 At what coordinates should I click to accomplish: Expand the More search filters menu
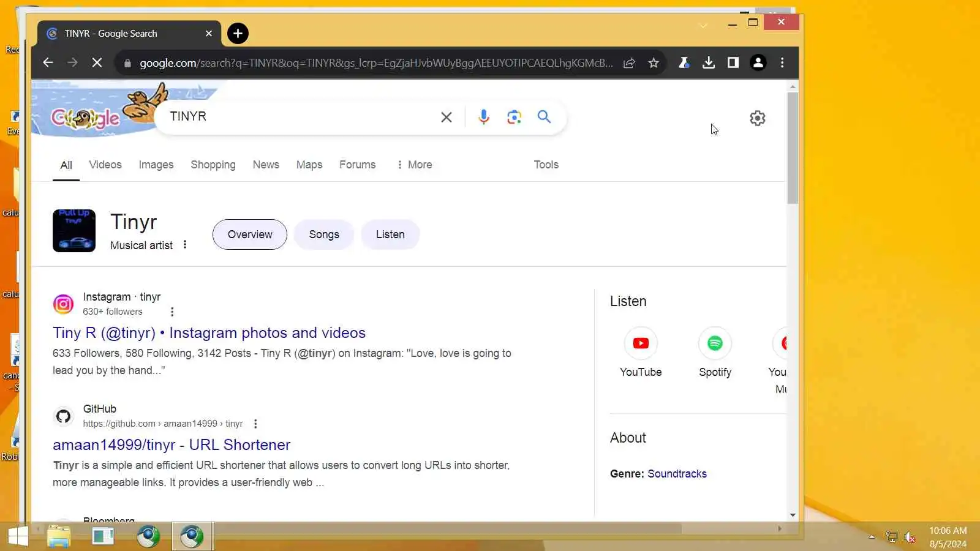414,165
